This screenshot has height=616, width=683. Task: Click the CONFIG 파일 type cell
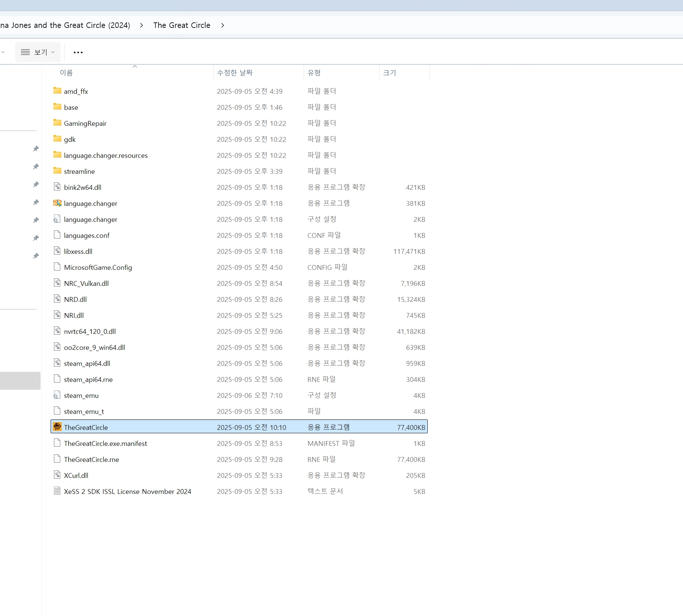click(327, 267)
